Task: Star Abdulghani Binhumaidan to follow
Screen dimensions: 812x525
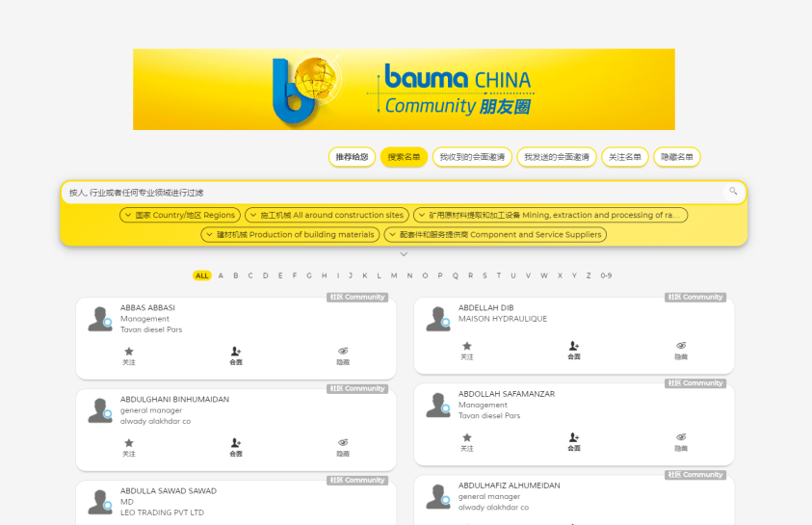Action: pos(128,444)
